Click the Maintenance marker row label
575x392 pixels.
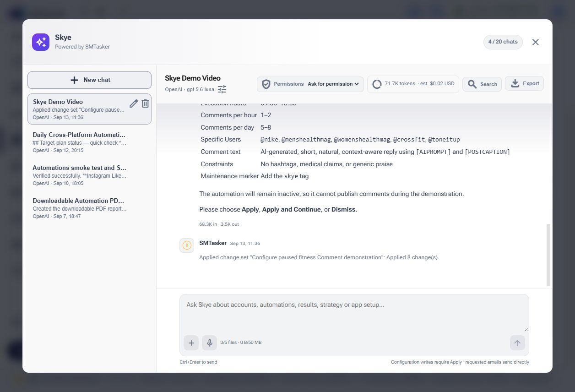[230, 176]
